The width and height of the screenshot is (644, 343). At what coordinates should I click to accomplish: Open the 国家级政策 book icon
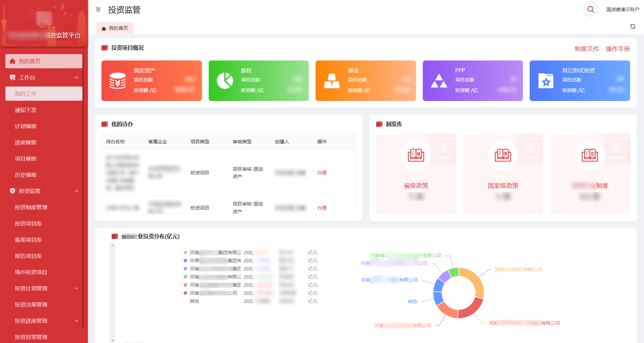coord(503,155)
